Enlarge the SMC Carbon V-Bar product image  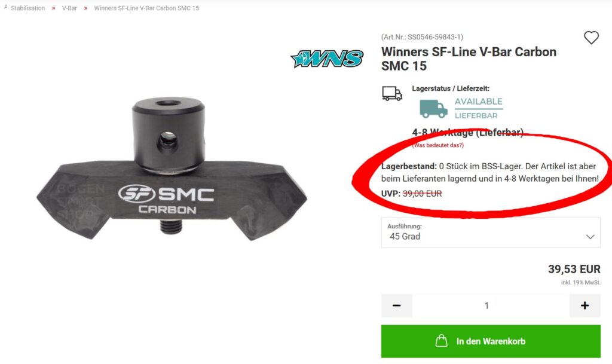(x=172, y=169)
